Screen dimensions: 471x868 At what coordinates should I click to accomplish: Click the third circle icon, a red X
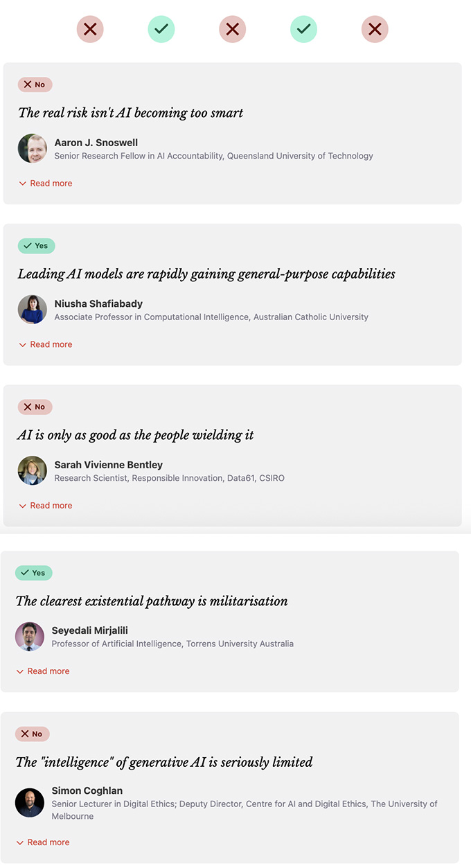pos(233,30)
